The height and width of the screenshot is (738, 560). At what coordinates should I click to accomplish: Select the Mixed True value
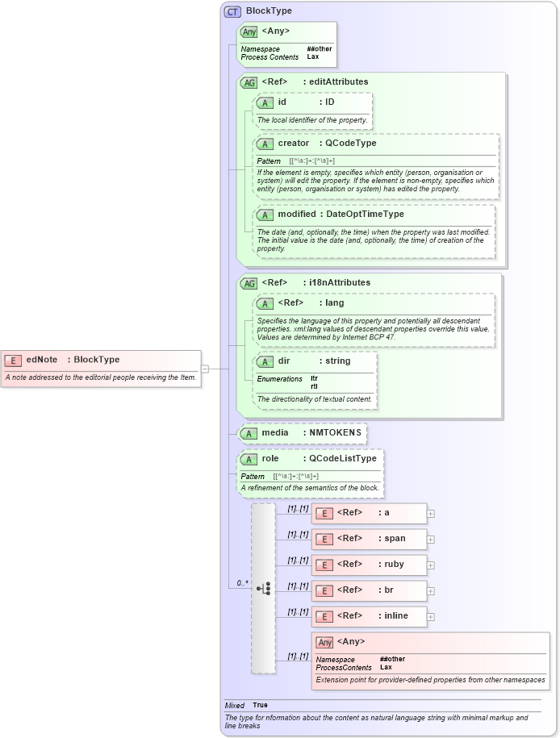(260, 705)
